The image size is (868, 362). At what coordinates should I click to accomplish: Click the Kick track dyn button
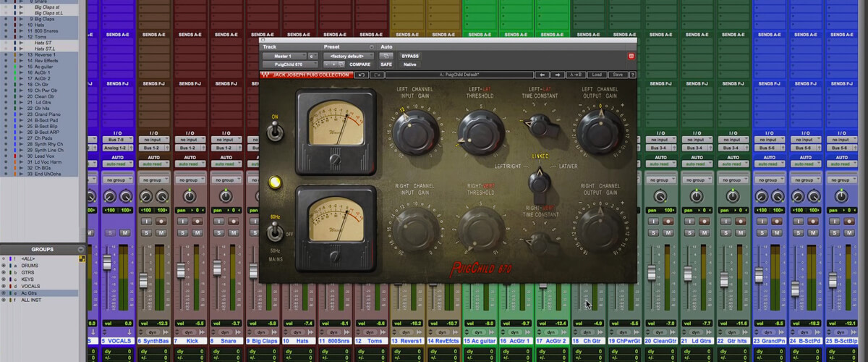pos(188,332)
